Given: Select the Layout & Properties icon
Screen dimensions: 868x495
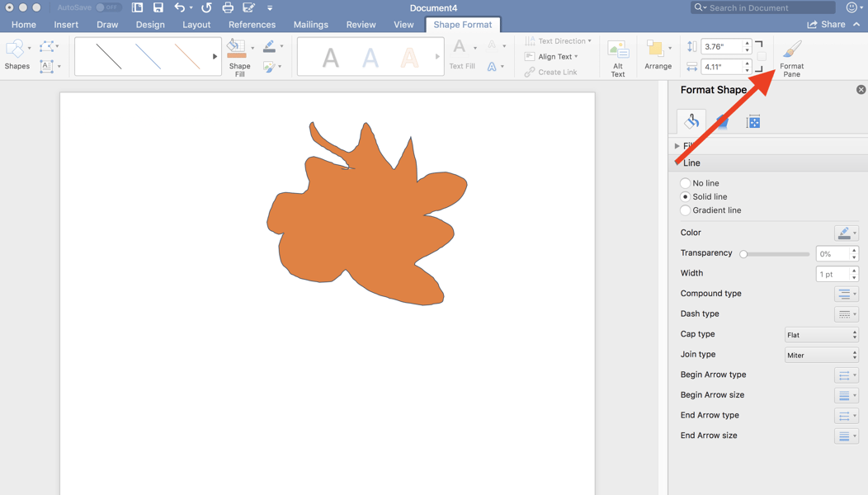Looking at the screenshot, I should pyautogui.click(x=752, y=121).
